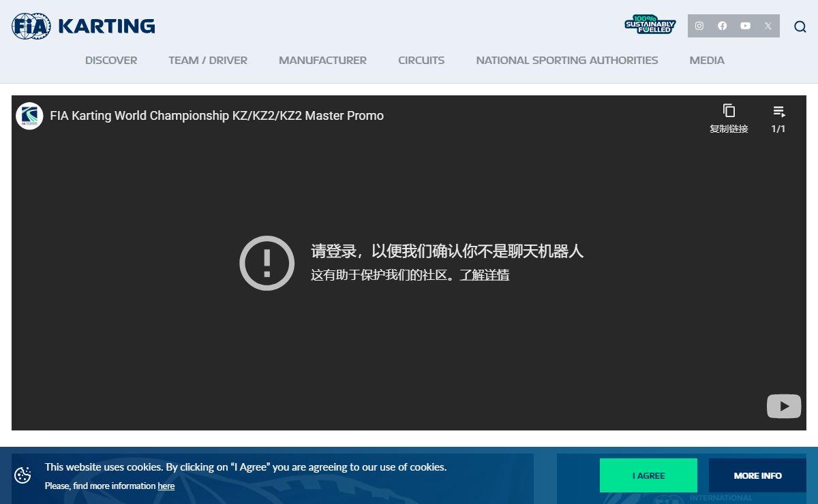The height and width of the screenshot is (504, 818).
Task: Open the 1/1 playlist icon
Action: 778,111
